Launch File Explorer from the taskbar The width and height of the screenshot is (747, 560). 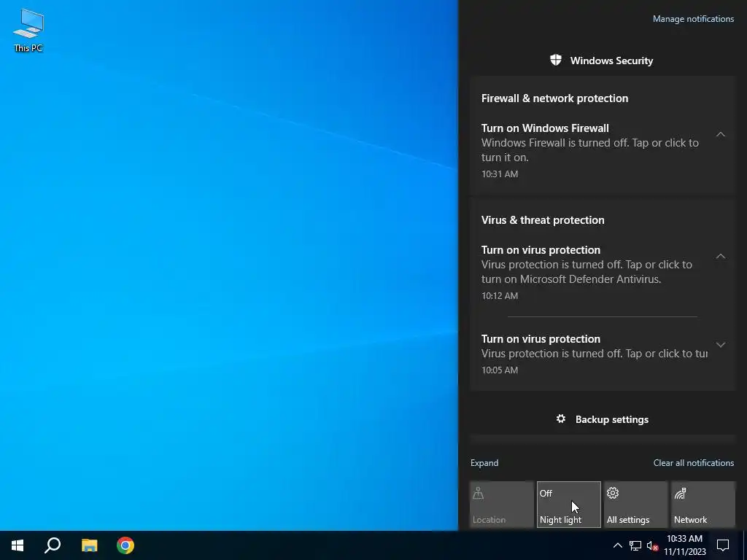click(89, 545)
